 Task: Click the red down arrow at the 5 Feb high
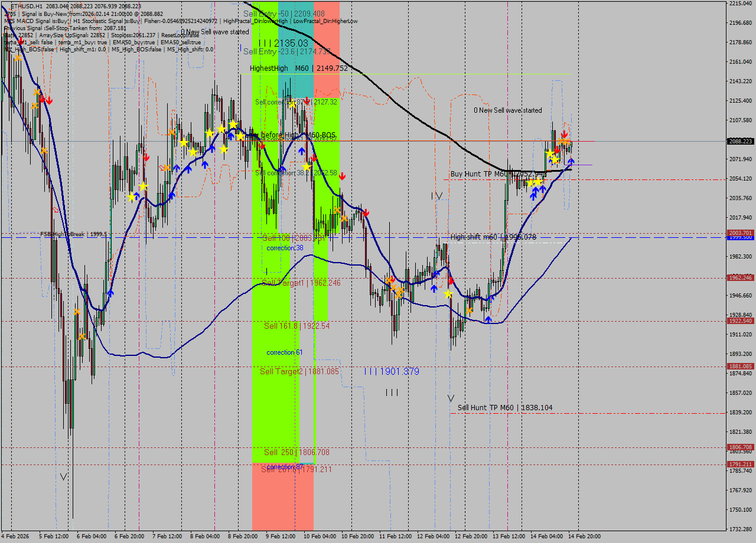tap(42, 99)
